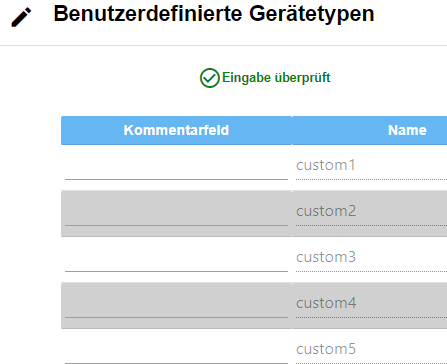Focus the comment field for custom3
This screenshot has height=364, width=447.
[x=176, y=258]
